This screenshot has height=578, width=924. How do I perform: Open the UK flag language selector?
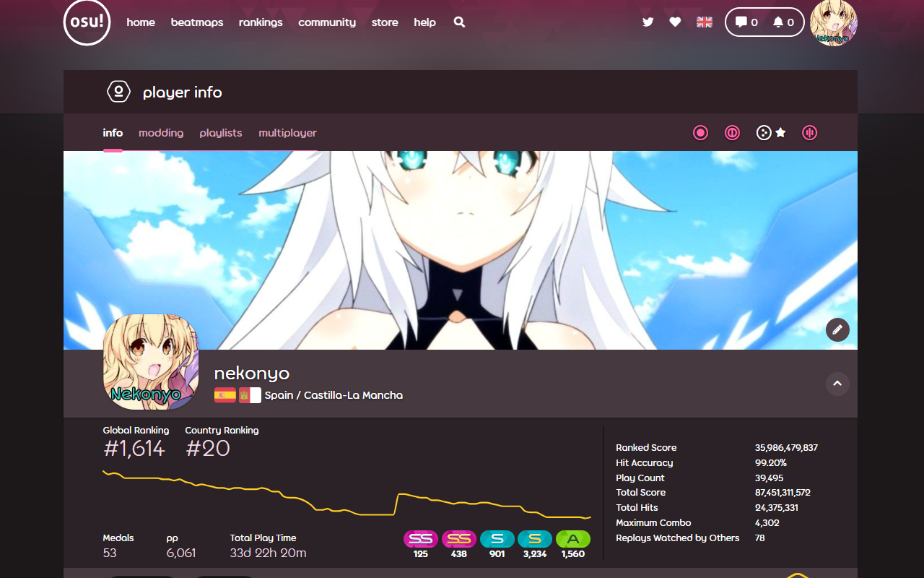705,22
